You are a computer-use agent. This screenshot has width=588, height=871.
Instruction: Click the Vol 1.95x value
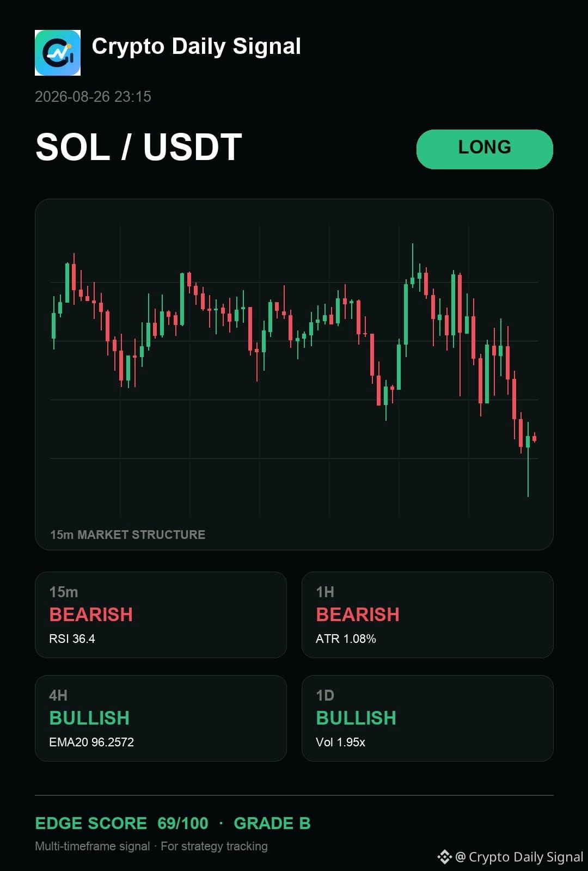click(340, 742)
